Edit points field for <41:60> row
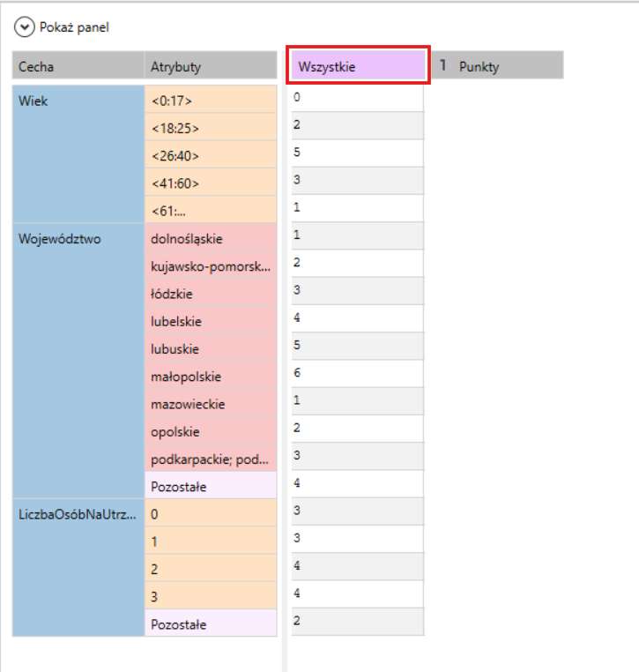 pos(358,181)
